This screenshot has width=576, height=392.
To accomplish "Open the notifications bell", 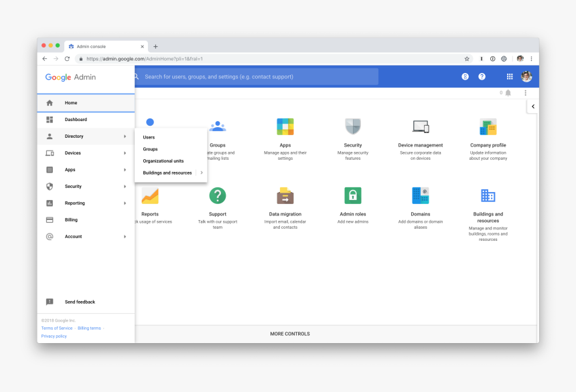I will tap(508, 93).
